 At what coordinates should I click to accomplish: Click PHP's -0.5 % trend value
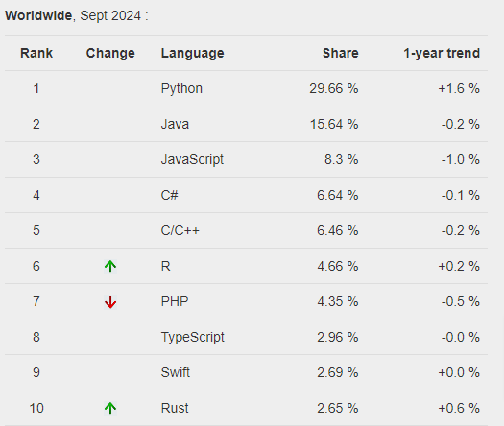461,301
